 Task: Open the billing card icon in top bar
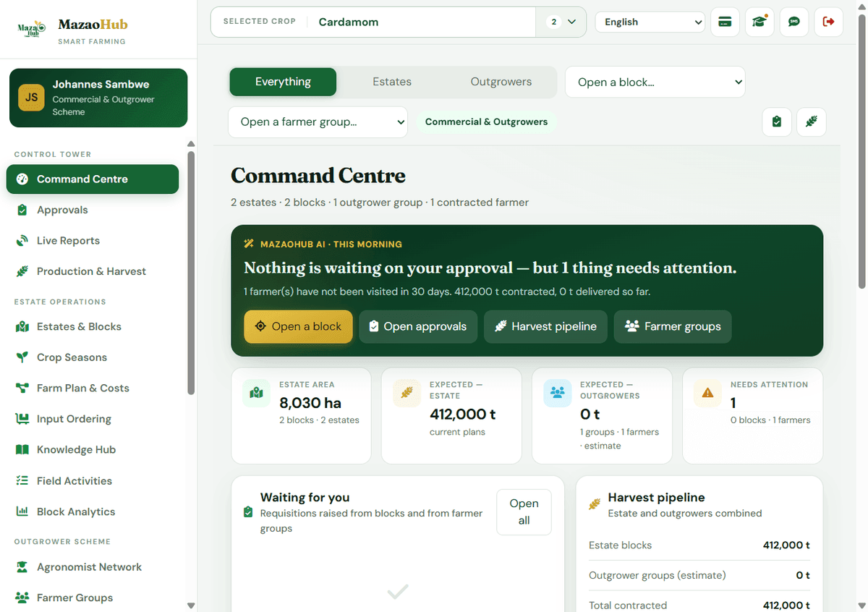coord(725,22)
